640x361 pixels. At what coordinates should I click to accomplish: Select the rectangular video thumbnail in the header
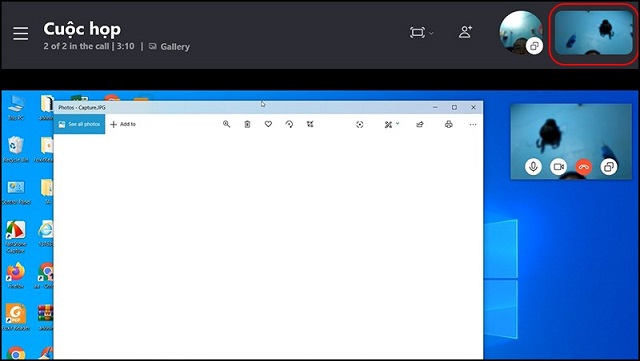tap(593, 33)
